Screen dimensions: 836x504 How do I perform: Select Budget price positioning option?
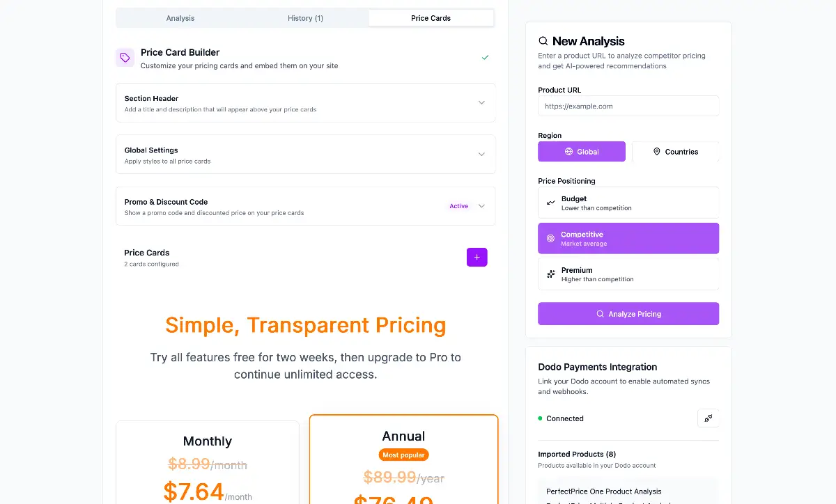[x=628, y=203]
